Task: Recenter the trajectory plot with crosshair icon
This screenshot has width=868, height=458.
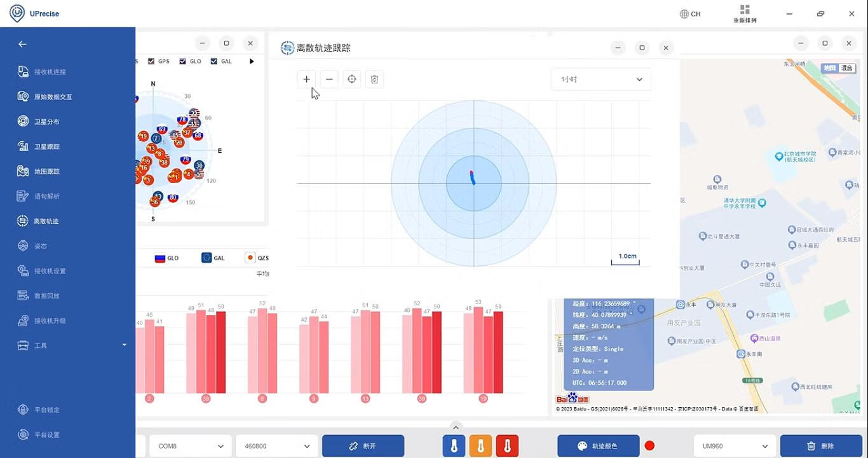Action: (x=351, y=79)
